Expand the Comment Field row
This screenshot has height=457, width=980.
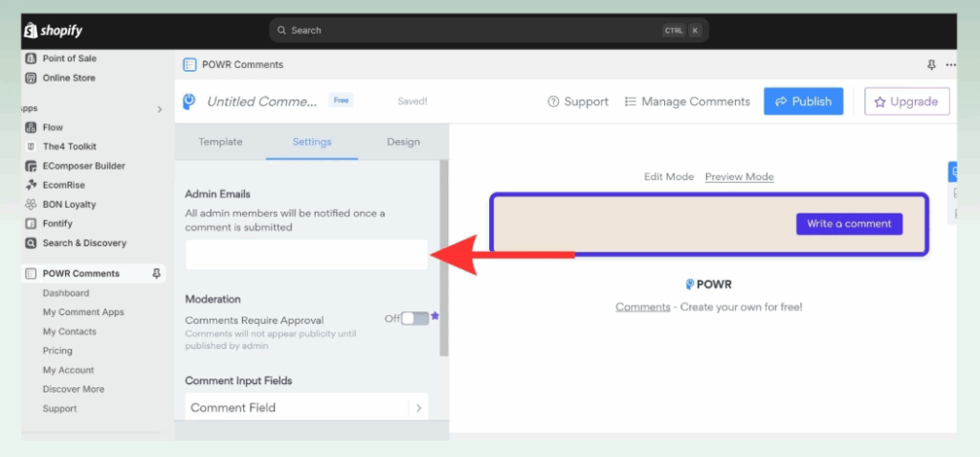[307, 407]
